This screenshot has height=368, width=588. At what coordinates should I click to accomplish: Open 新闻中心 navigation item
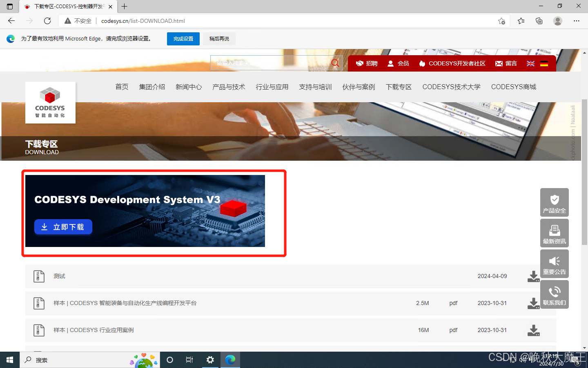pyautogui.click(x=189, y=87)
